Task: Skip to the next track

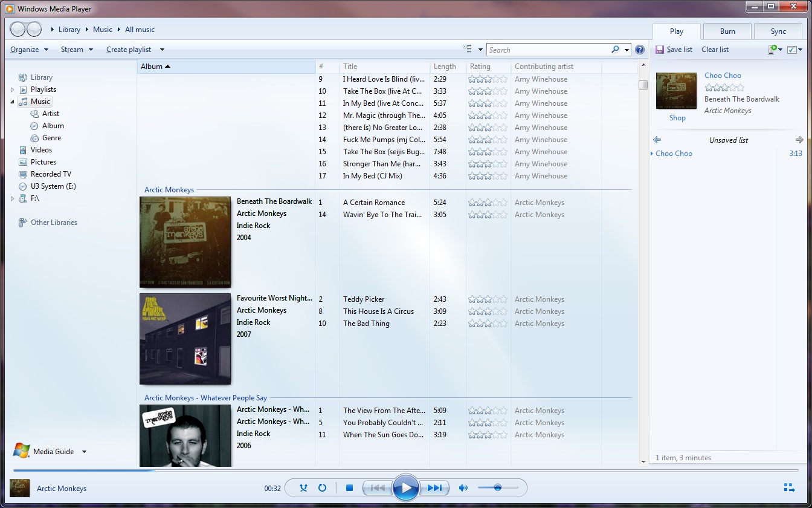Action: [x=434, y=487]
